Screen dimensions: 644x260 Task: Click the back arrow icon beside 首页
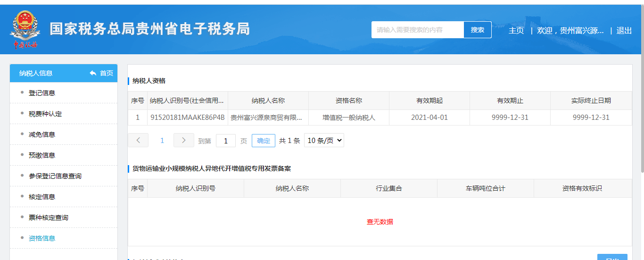click(x=93, y=73)
